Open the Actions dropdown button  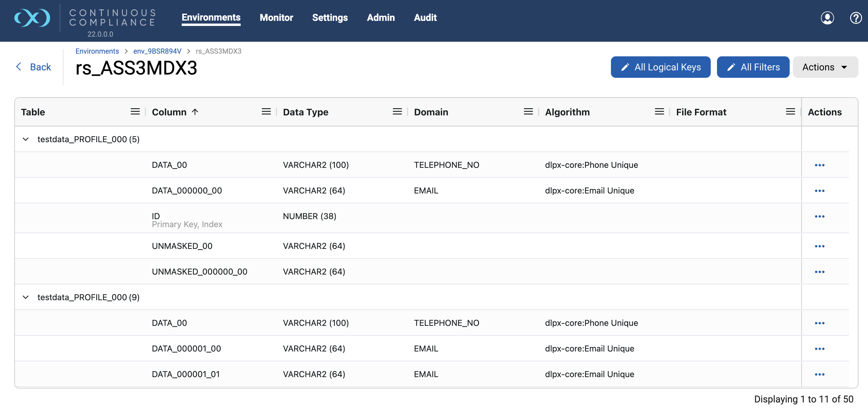tap(825, 67)
